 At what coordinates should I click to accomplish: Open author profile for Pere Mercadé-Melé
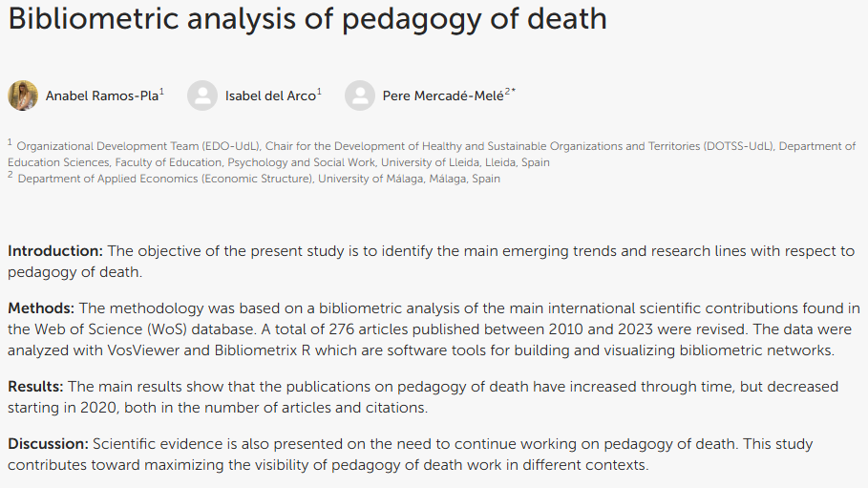(443, 95)
